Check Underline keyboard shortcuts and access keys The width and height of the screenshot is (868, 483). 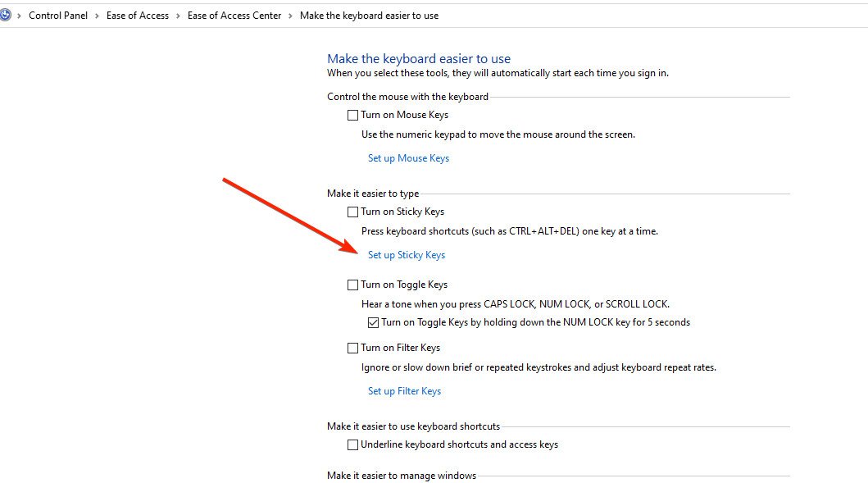[353, 445]
